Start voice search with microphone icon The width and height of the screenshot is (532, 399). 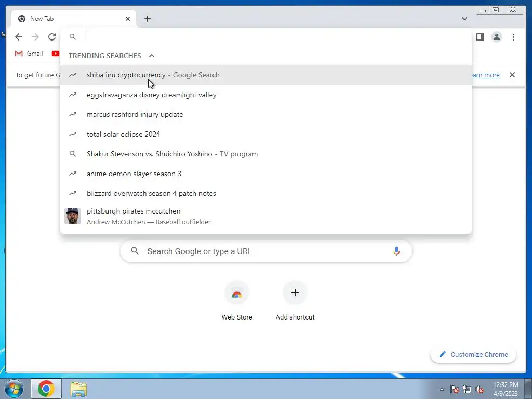point(396,251)
